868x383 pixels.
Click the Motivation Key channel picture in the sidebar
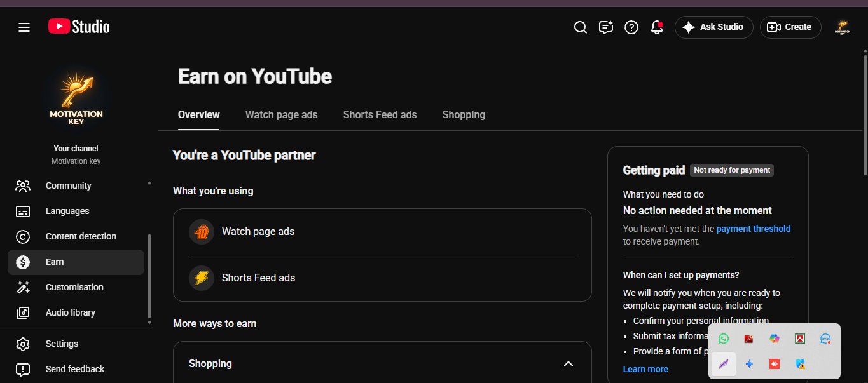click(76, 98)
